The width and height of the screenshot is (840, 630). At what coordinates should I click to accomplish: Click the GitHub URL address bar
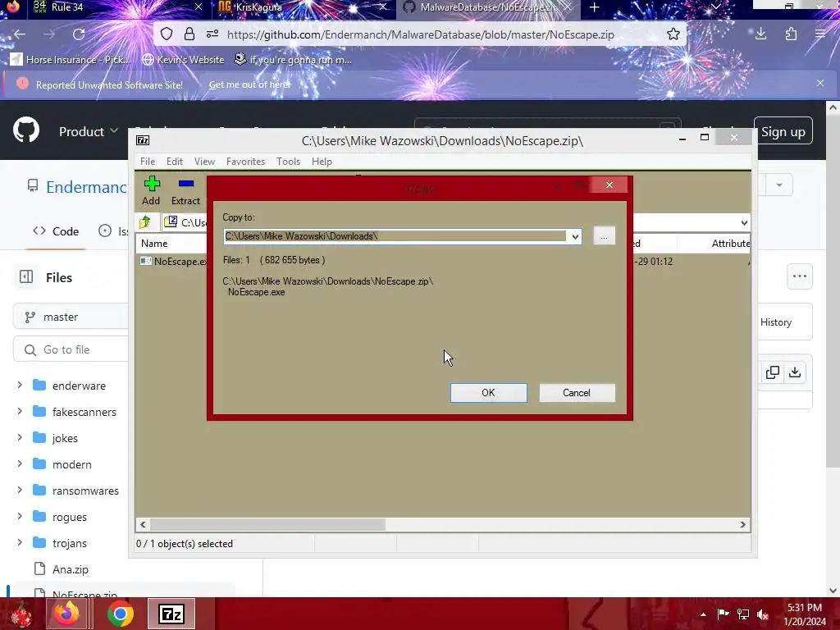tap(421, 34)
